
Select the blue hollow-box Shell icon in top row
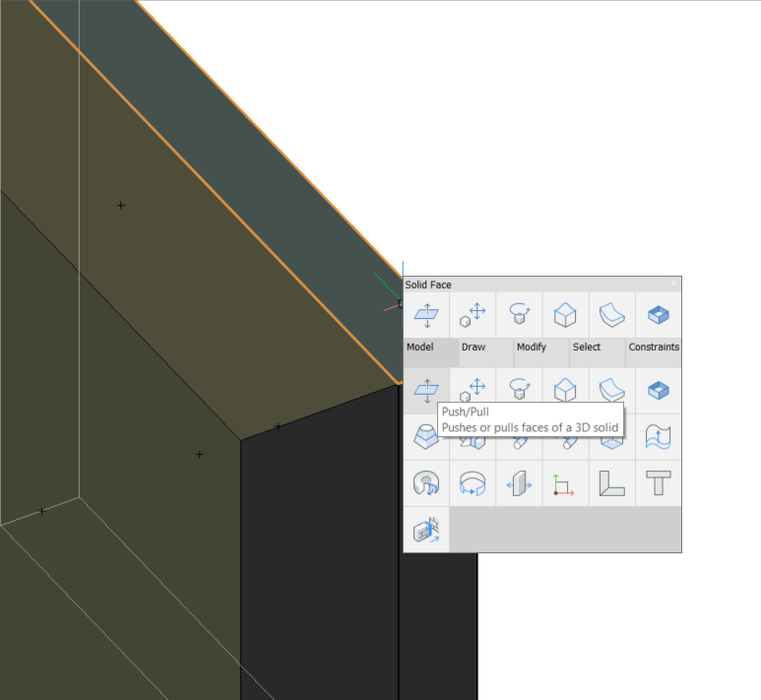point(658,315)
